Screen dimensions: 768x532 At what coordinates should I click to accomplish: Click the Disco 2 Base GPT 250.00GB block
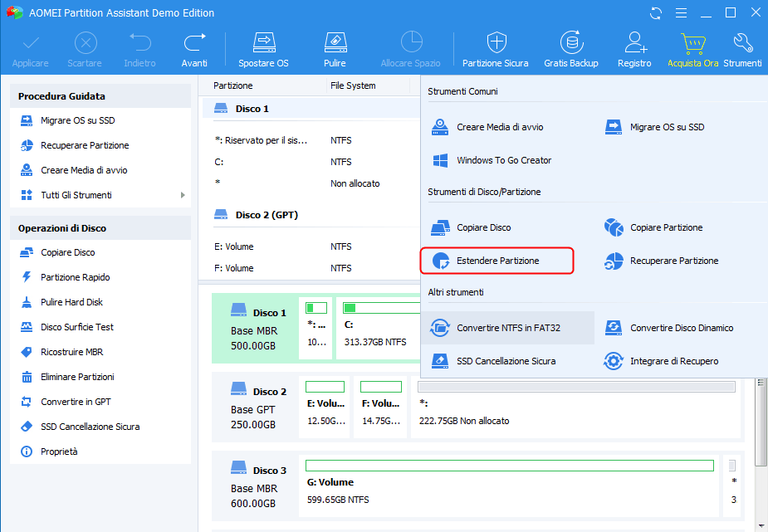coord(255,408)
